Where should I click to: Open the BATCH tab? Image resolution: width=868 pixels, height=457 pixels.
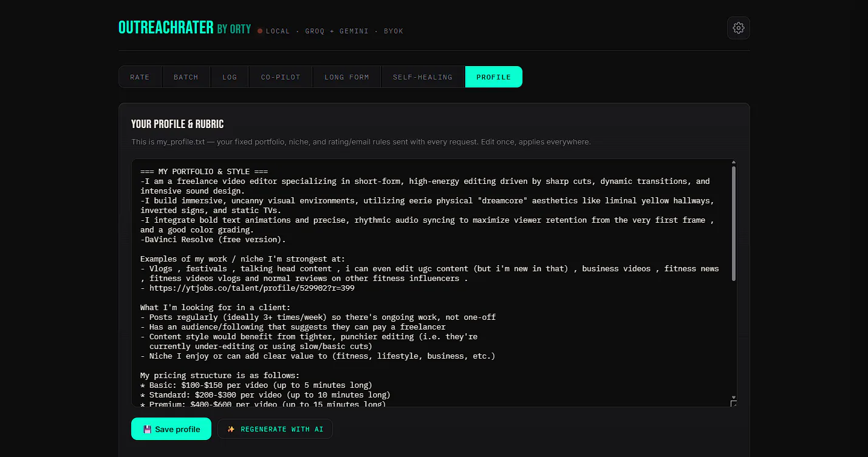tap(186, 77)
